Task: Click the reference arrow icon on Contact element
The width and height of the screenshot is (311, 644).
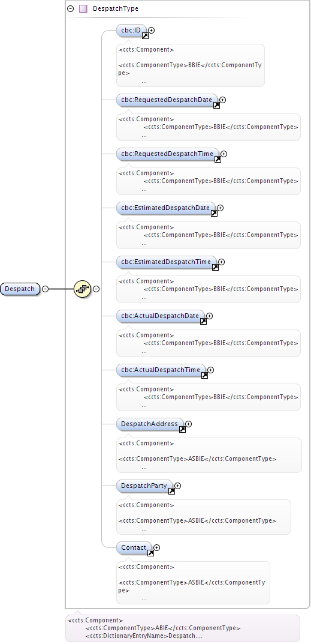Action: point(150,553)
